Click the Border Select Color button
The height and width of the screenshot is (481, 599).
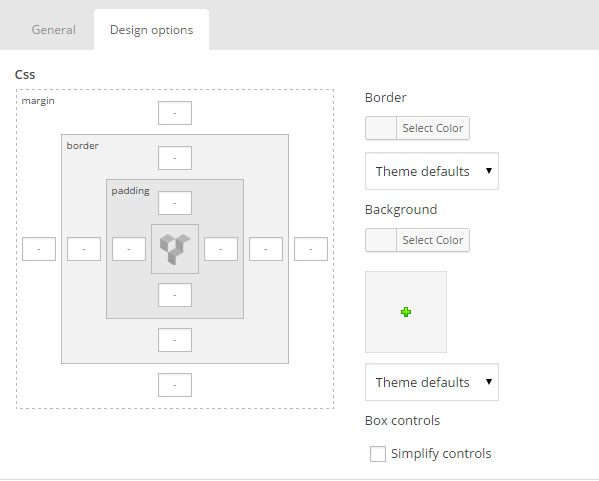[x=433, y=128]
